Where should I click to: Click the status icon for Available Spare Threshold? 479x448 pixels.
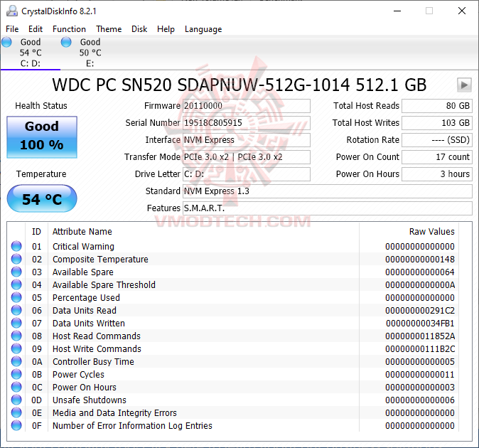point(16,284)
